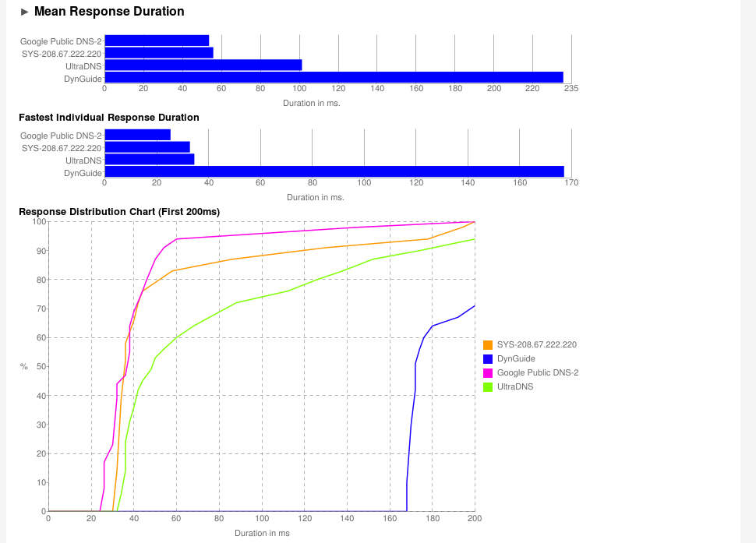Click the DynGuide text label in distribution legend

pyautogui.click(x=516, y=358)
